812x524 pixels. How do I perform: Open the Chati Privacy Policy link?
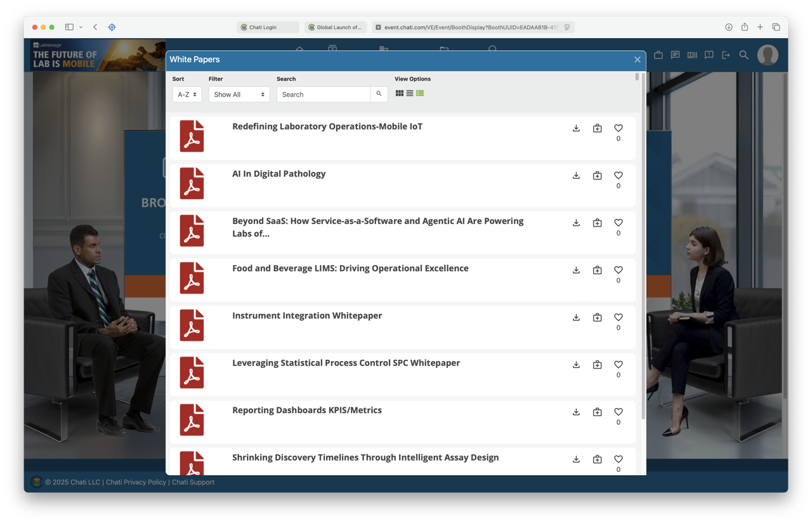[136, 482]
